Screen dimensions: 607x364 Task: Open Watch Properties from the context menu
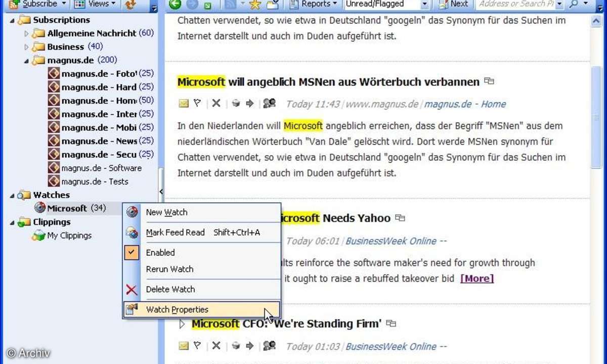click(202, 309)
